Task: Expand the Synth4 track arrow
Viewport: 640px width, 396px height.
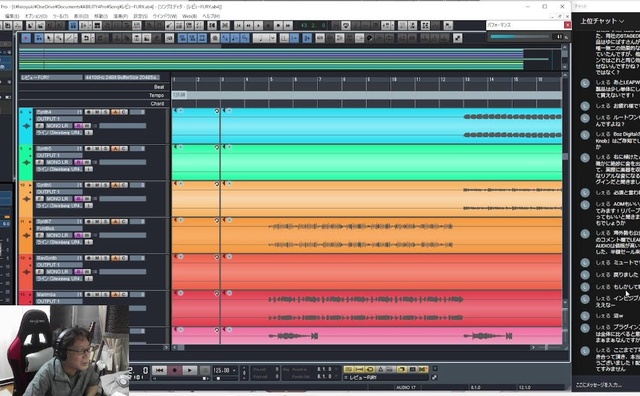Action: coord(30,112)
